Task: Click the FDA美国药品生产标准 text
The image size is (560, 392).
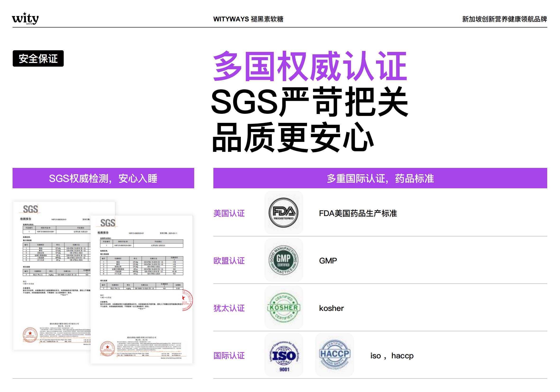Action: point(358,213)
